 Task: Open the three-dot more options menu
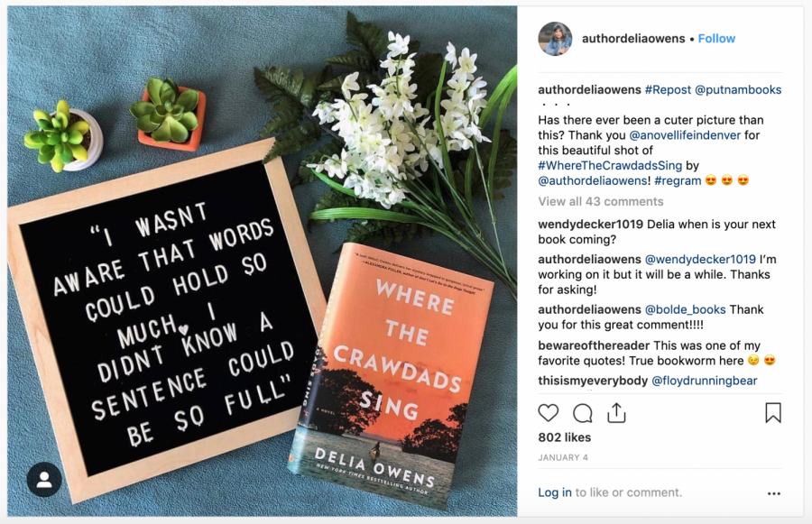tap(773, 493)
